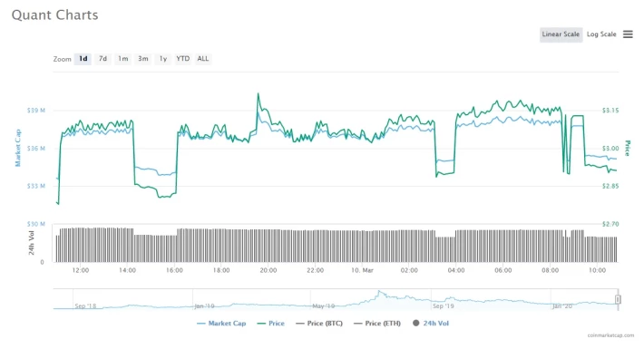Select the 1y zoom range
The image size is (644, 349).
point(163,59)
